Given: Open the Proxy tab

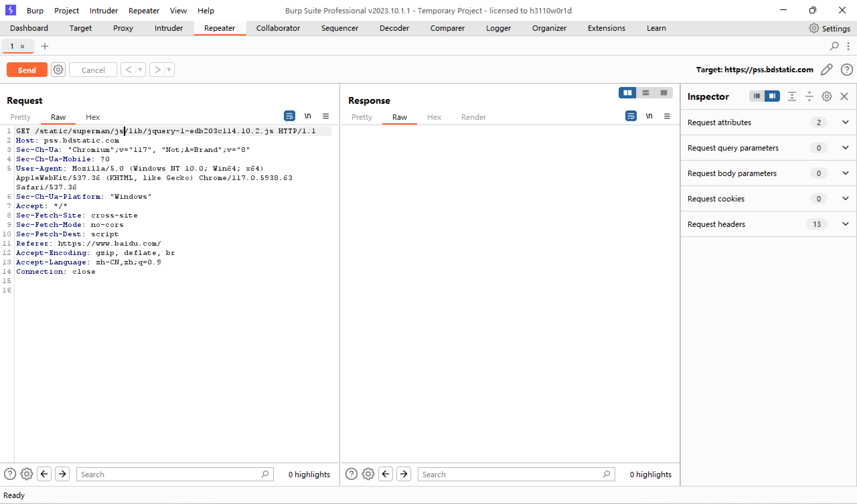Looking at the screenshot, I should [x=123, y=28].
